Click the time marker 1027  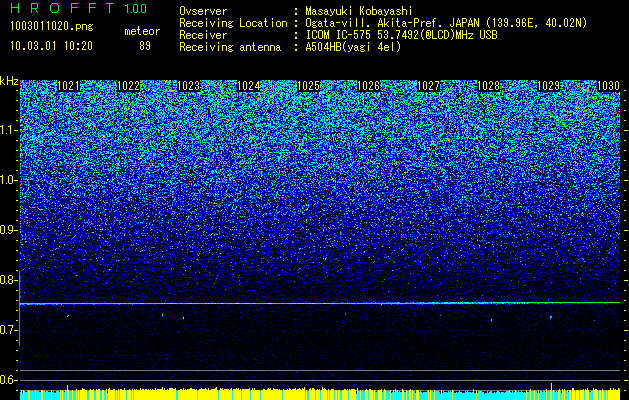coord(428,86)
